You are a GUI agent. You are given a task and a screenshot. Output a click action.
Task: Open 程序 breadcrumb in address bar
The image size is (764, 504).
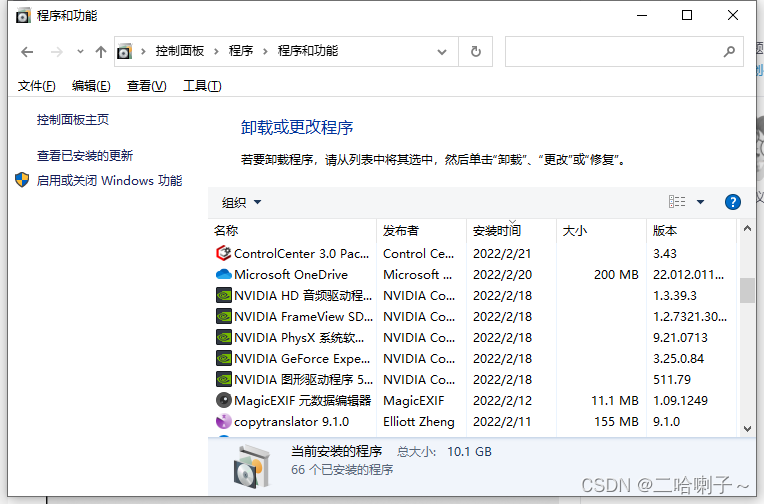point(241,51)
